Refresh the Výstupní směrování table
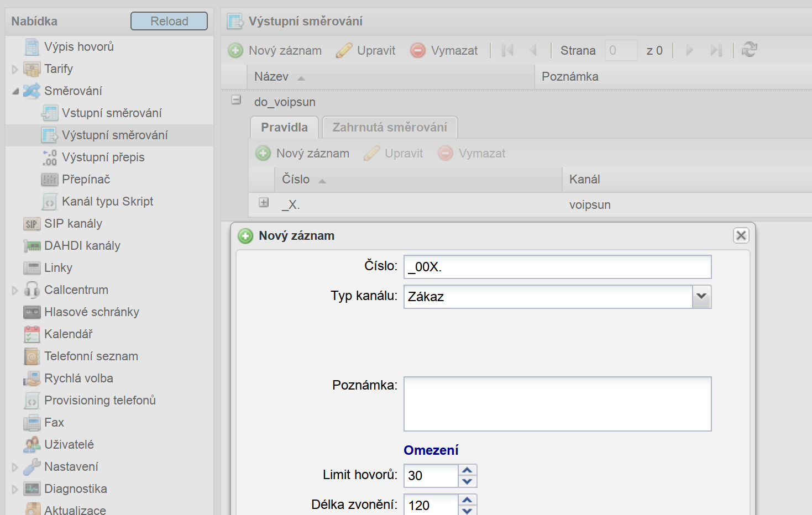The image size is (812, 515). [750, 50]
